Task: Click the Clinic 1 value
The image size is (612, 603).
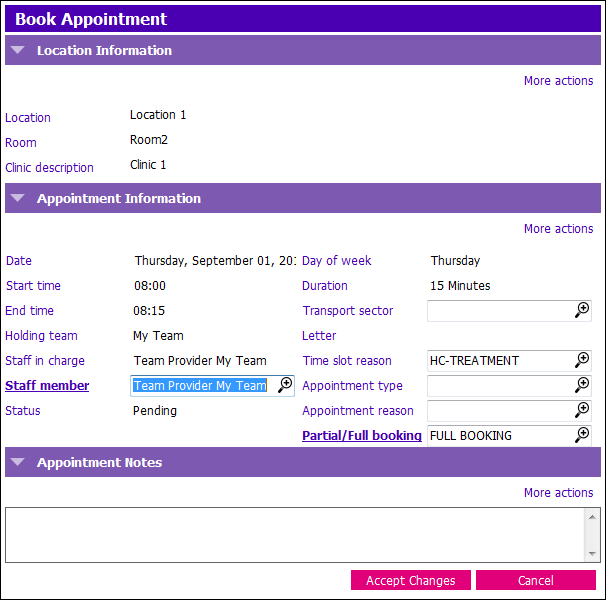Action: (x=148, y=165)
